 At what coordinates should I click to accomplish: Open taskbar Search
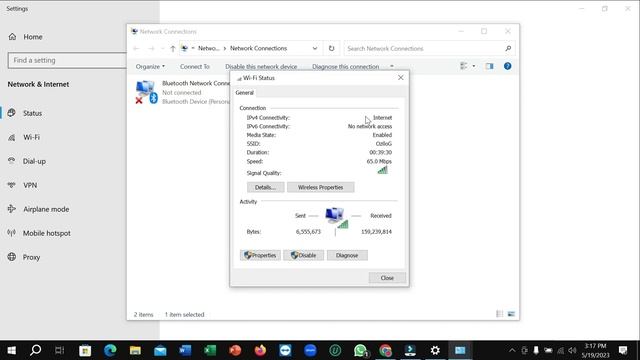(x=36, y=350)
